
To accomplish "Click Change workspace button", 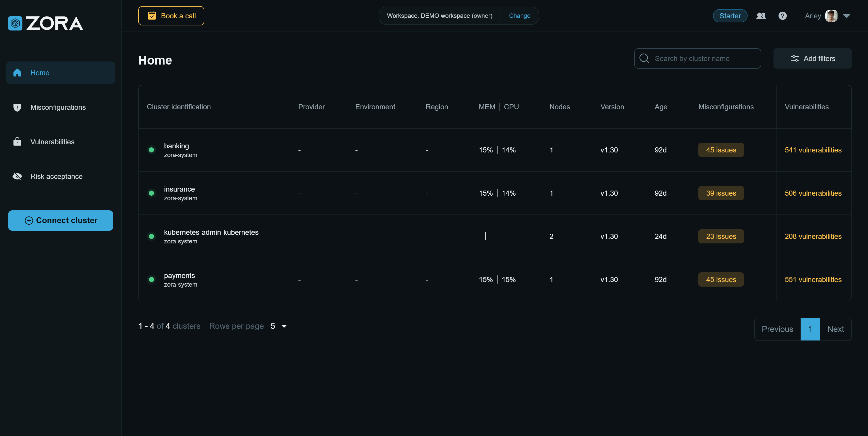I will click(x=519, y=15).
